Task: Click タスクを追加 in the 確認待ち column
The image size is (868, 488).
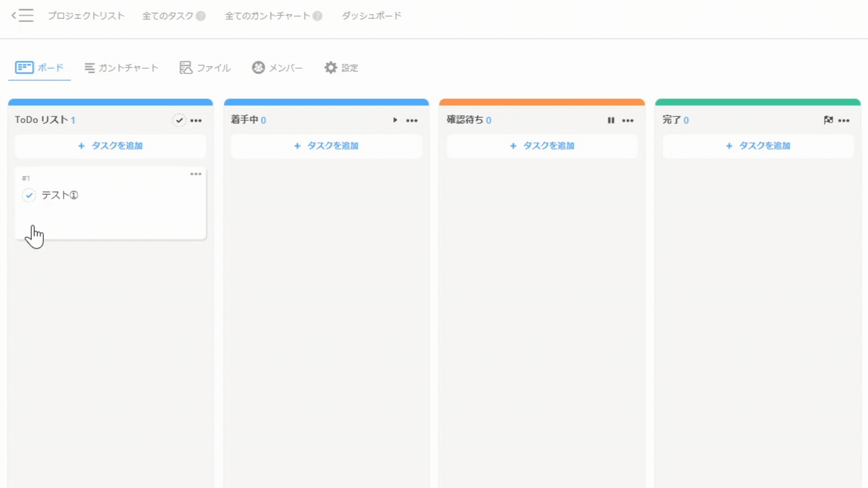Action: [x=542, y=146]
